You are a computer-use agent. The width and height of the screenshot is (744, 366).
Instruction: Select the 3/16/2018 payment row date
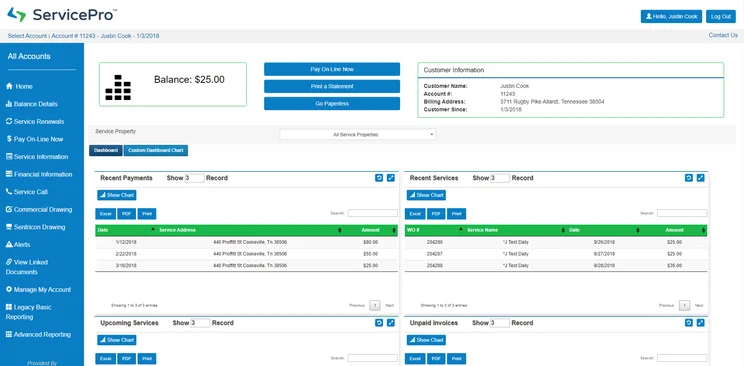pos(126,266)
